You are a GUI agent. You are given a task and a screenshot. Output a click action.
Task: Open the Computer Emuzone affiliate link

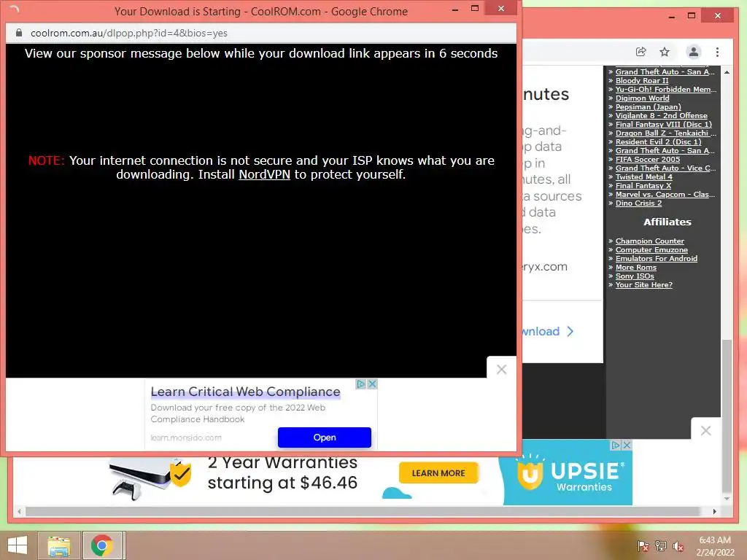tap(651, 249)
